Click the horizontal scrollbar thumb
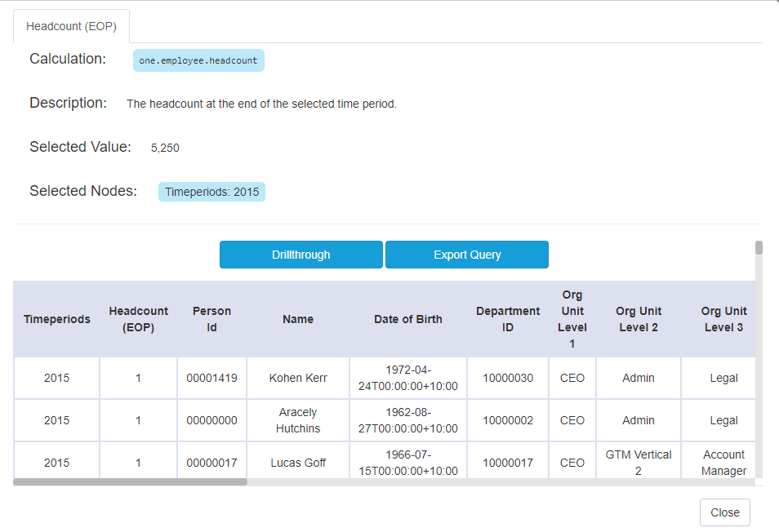The image size is (779, 532). (130, 482)
